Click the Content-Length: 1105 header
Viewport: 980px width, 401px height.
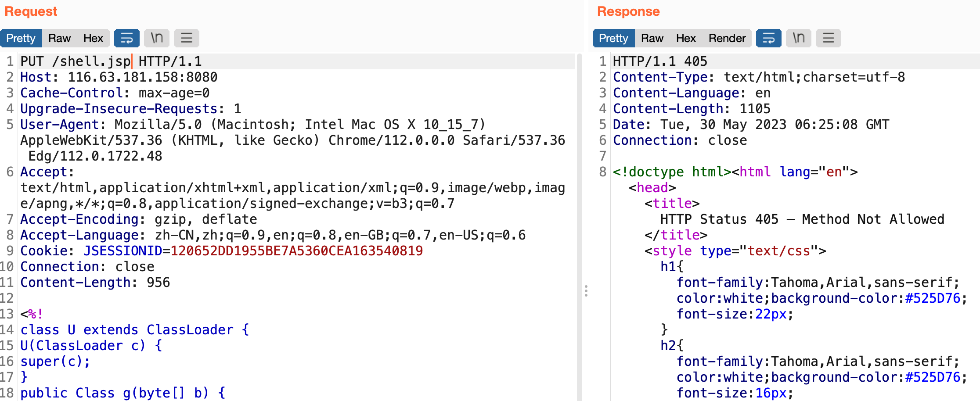692,109
